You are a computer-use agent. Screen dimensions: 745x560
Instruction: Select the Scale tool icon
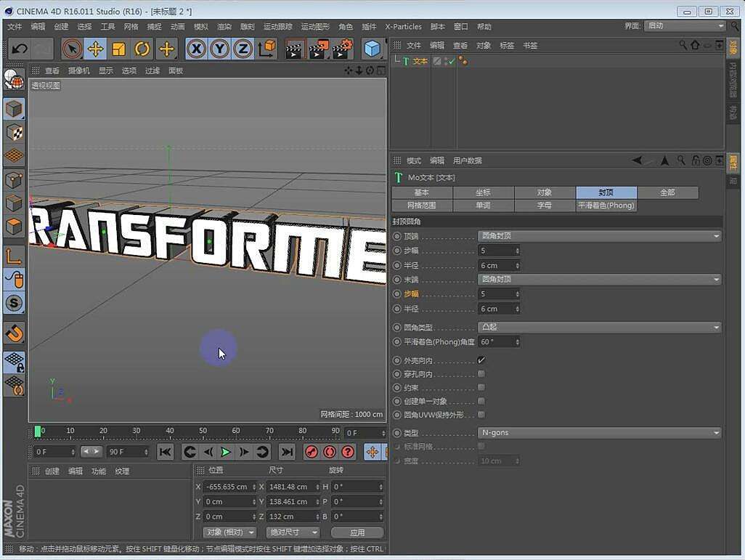[119, 49]
